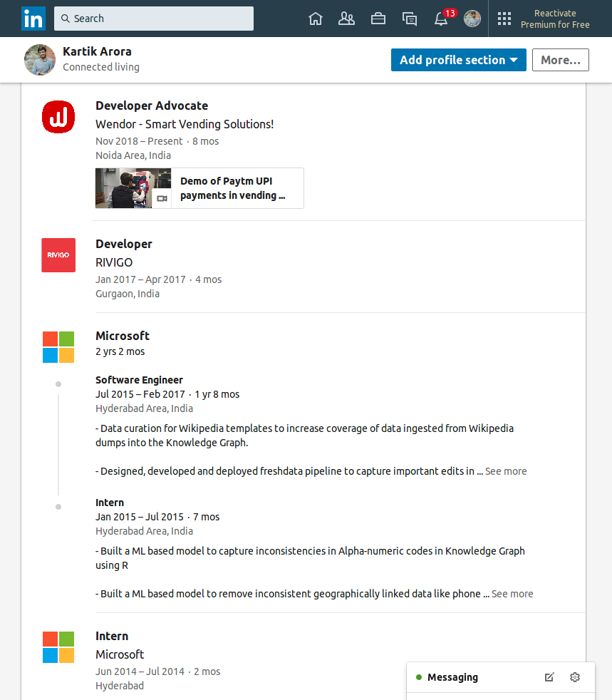This screenshot has width=612, height=700.
Task: Click the Intern role under Microsoft group
Action: coord(110,503)
